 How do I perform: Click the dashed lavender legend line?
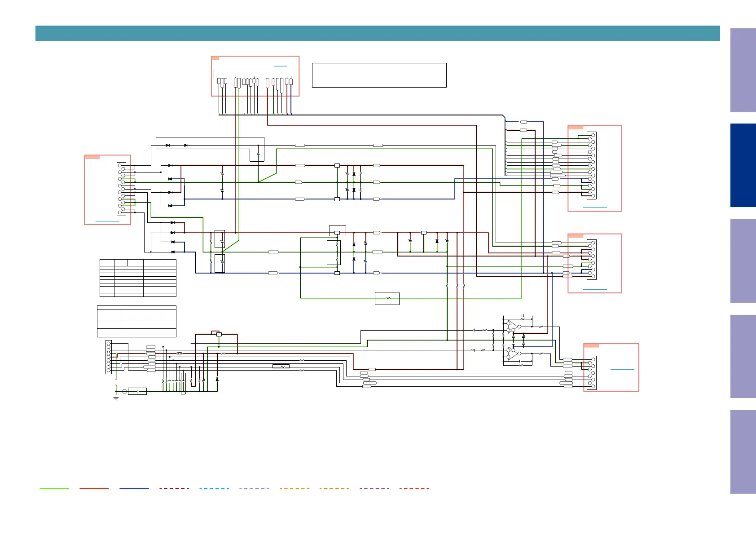pyautogui.click(x=254, y=488)
